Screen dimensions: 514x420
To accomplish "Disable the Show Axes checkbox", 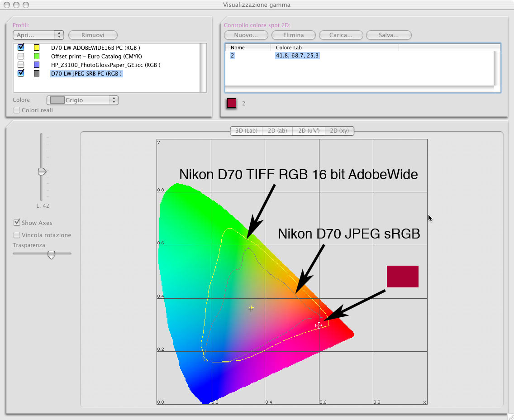I will pos(16,223).
